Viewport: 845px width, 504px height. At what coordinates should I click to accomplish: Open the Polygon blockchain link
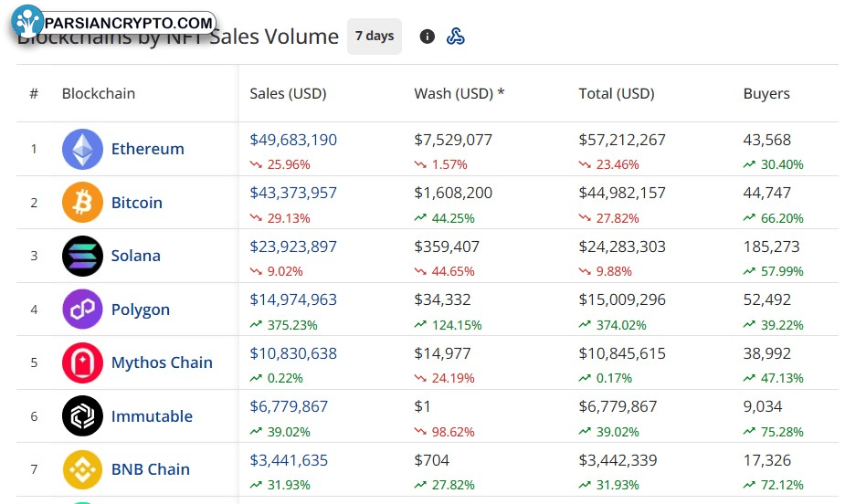pyautogui.click(x=141, y=310)
